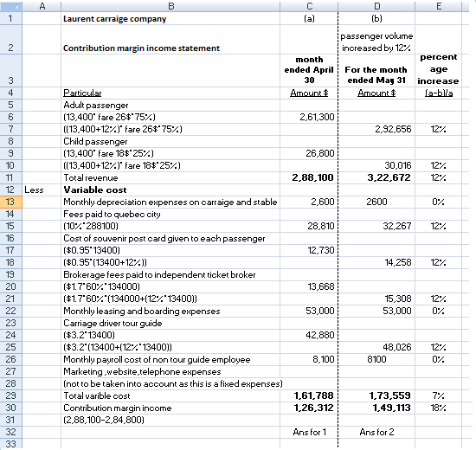Click 'Carriage driver tour guide' cell
This screenshot has height=450, width=476.
pos(170,323)
